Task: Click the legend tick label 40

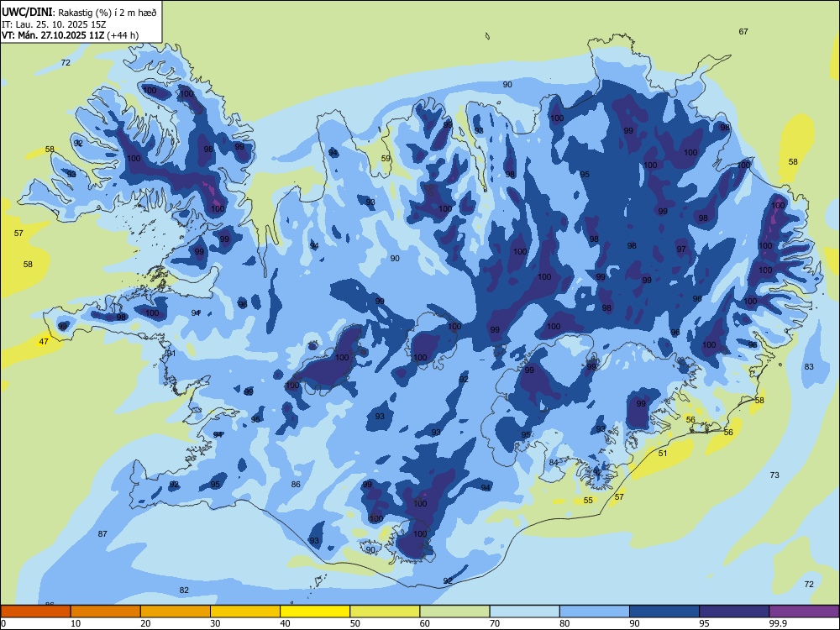Action: (285, 623)
